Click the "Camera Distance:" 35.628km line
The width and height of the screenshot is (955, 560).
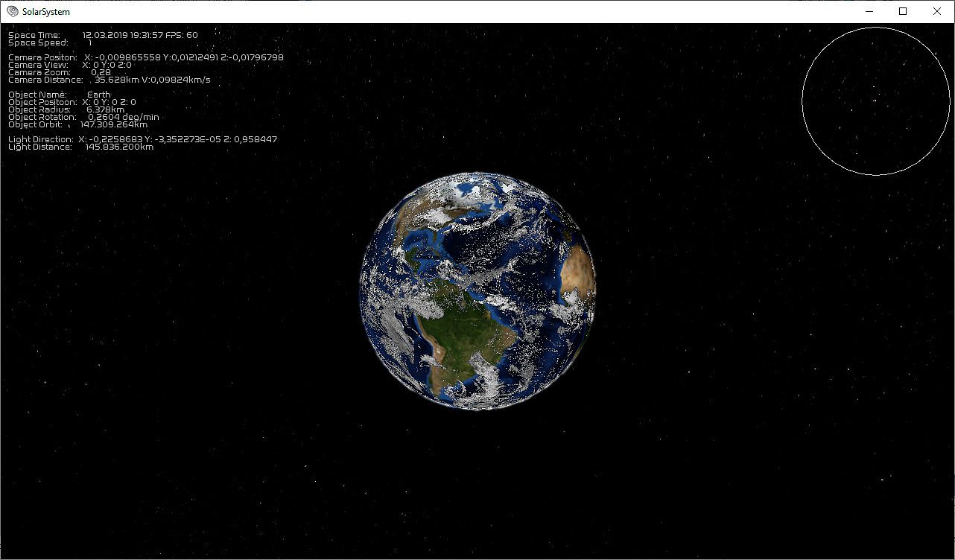pos(110,80)
